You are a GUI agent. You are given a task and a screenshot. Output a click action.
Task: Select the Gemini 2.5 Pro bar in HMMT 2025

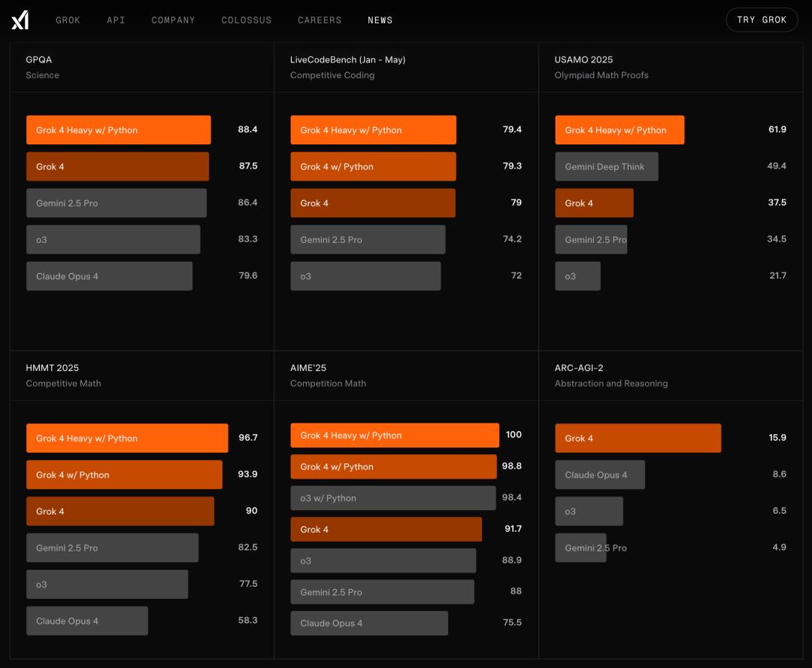[112, 548]
